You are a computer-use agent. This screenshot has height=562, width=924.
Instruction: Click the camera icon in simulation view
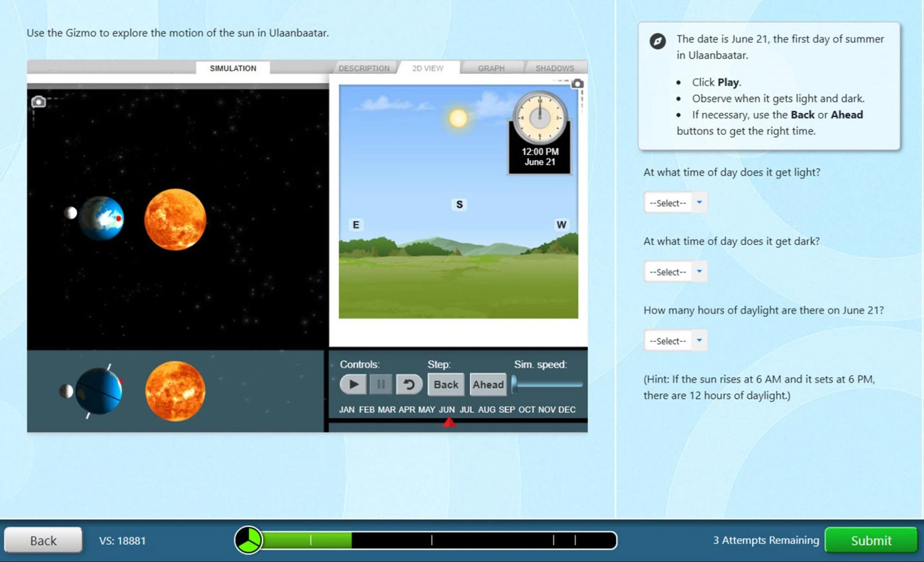coord(38,102)
